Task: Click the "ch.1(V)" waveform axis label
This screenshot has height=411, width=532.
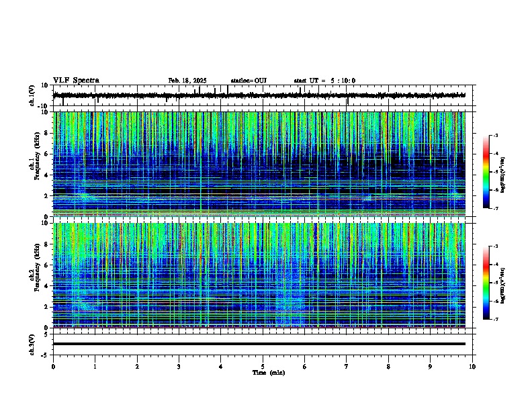Action: click(x=32, y=95)
